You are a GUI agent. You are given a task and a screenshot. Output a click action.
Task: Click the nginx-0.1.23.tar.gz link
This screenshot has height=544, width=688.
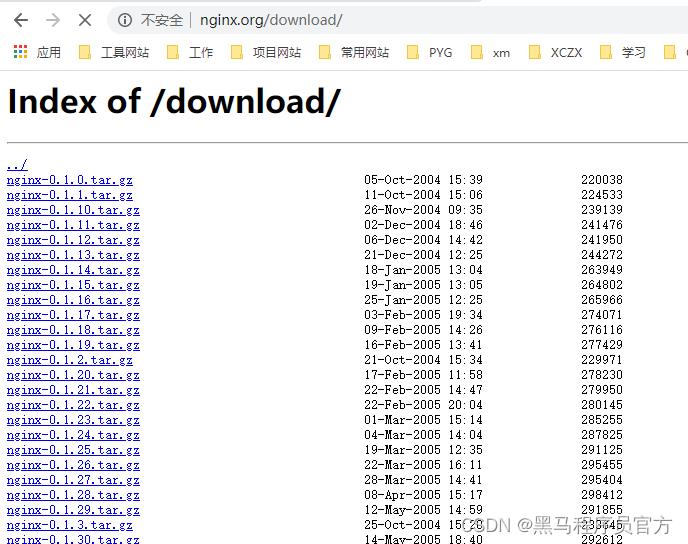[x=73, y=420]
